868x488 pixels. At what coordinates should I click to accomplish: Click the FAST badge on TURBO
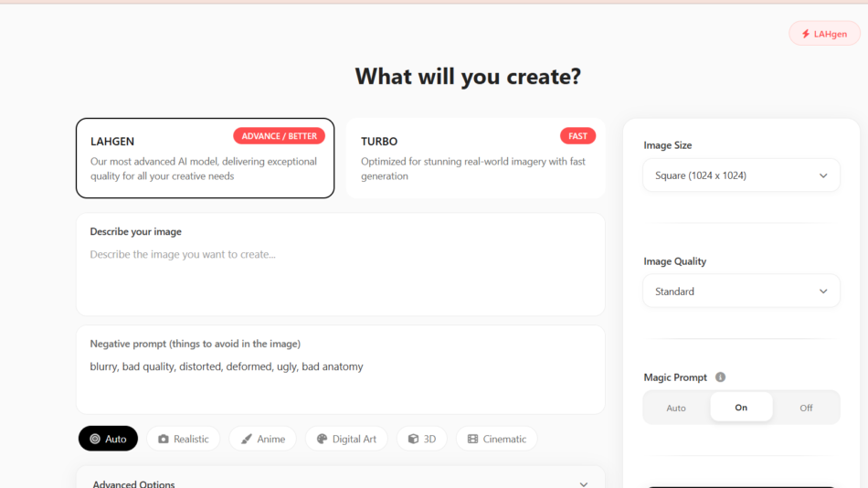click(x=577, y=136)
